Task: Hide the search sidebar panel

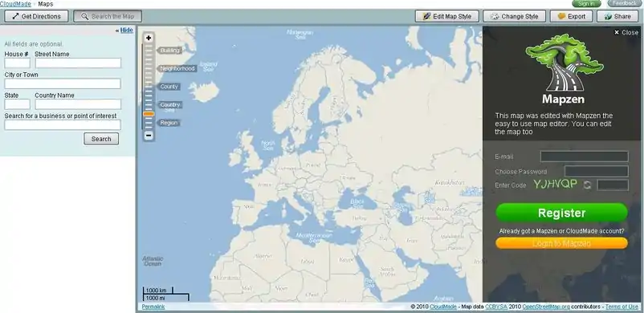Action: 127,30
